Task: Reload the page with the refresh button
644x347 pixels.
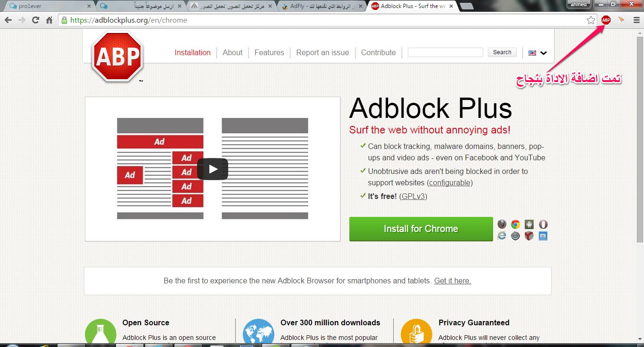Action: pos(35,20)
